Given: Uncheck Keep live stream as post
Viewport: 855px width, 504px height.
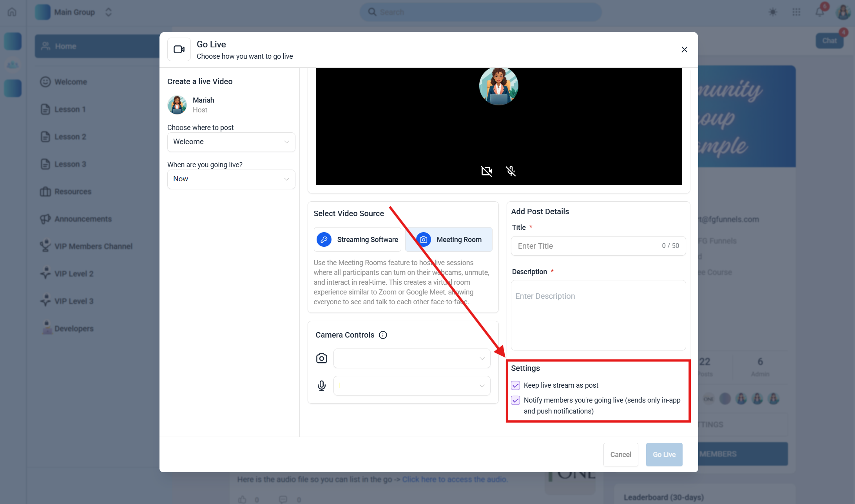Looking at the screenshot, I should [x=516, y=385].
